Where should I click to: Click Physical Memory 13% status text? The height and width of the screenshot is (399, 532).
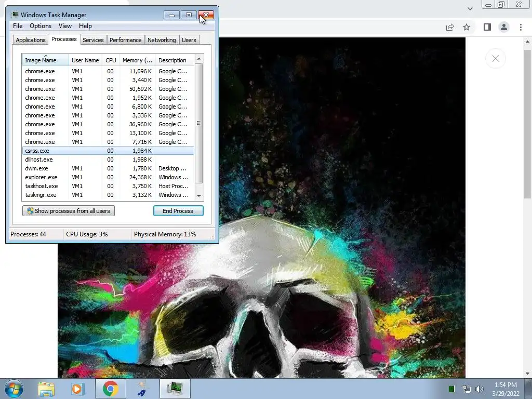pyautogui.click(x=165, y=234)
